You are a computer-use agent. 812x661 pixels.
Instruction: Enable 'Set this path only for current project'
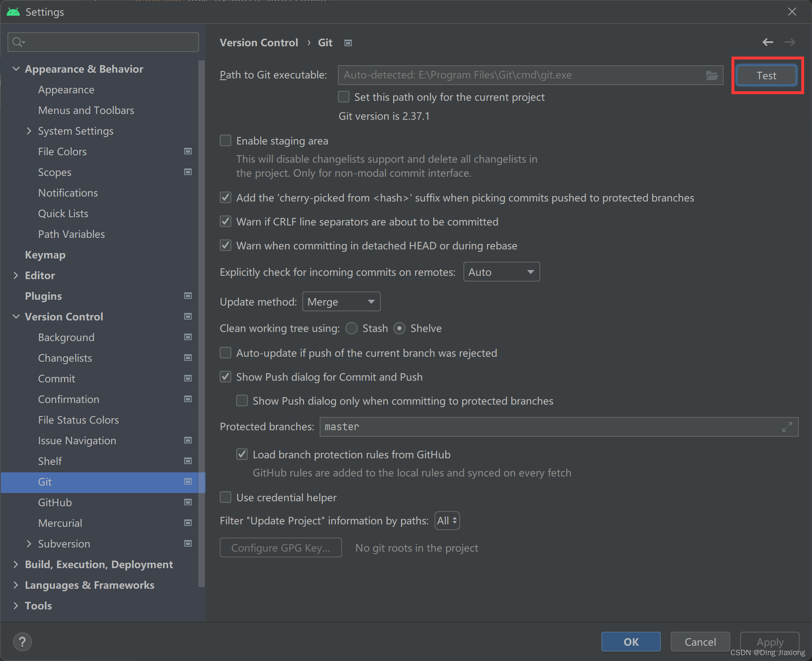click(x=344, y=97)
